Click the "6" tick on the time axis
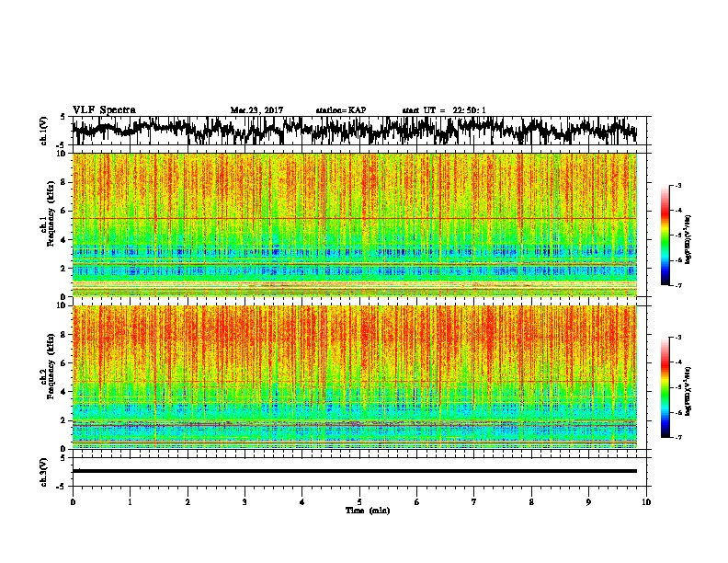Image resolution: width=728 pixels, height=563 pixels. (x=416, y=502)
